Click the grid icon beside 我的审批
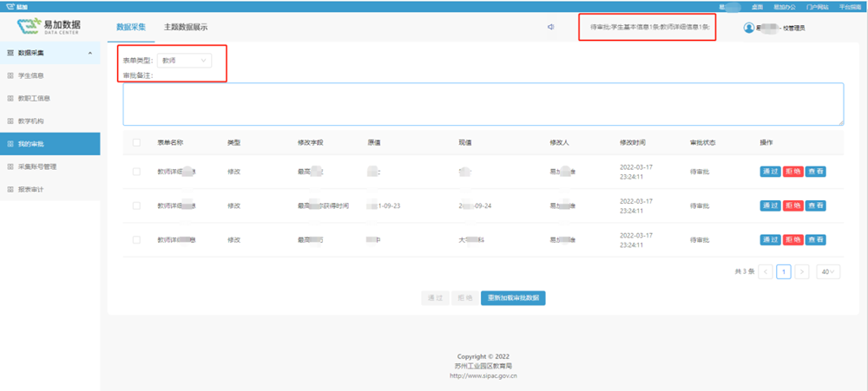The height and width of the screenshot is (391, 868). click(x=10, y=144)
